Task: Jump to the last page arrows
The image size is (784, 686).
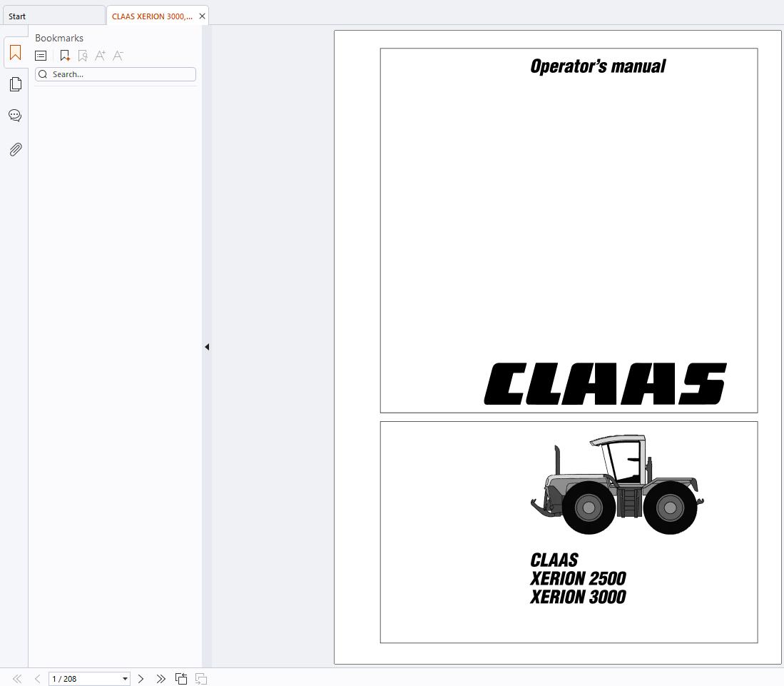Action: tap(161, 678)
